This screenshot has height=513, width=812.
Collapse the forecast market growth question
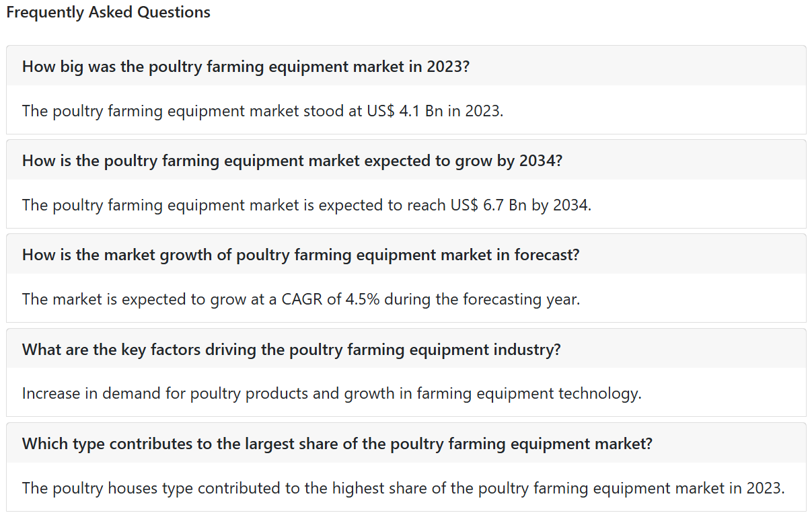tap(300, 255)
